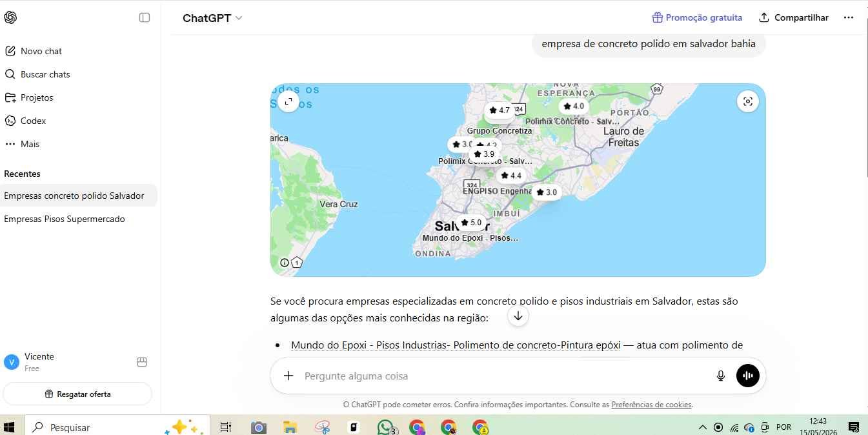
Task: Open the Windows Start menu
Action: [x=10, y=427]
